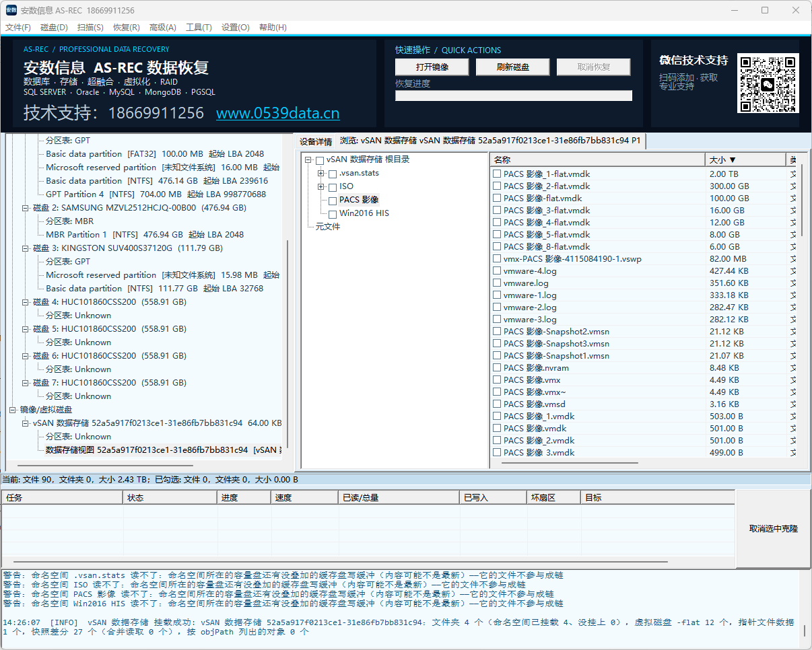Screen dimensions: 812x650
Task: Check the ISO folder checkbox
Action: click(x=333, y=187)
